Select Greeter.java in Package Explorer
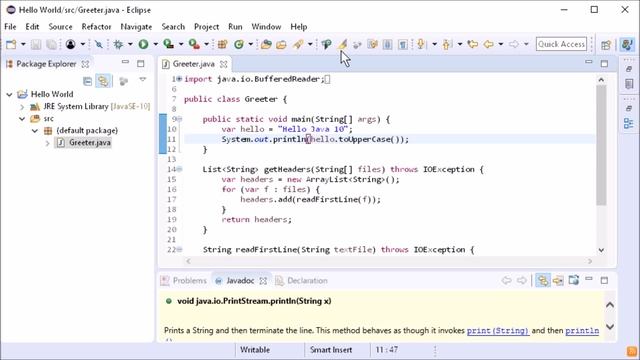Image resolution: width=640 pixels, height=360 pixels. pos(90,143)
